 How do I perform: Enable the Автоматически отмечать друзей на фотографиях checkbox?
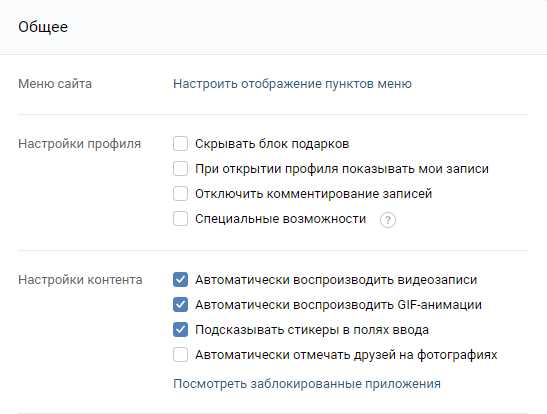click(180, 355)
